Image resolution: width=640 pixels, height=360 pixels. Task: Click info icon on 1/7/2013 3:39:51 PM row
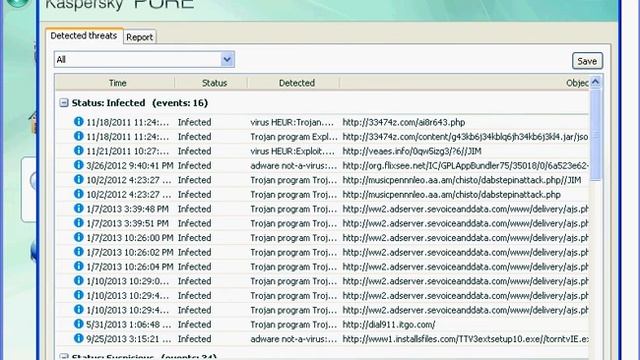(x=78, y=223)
